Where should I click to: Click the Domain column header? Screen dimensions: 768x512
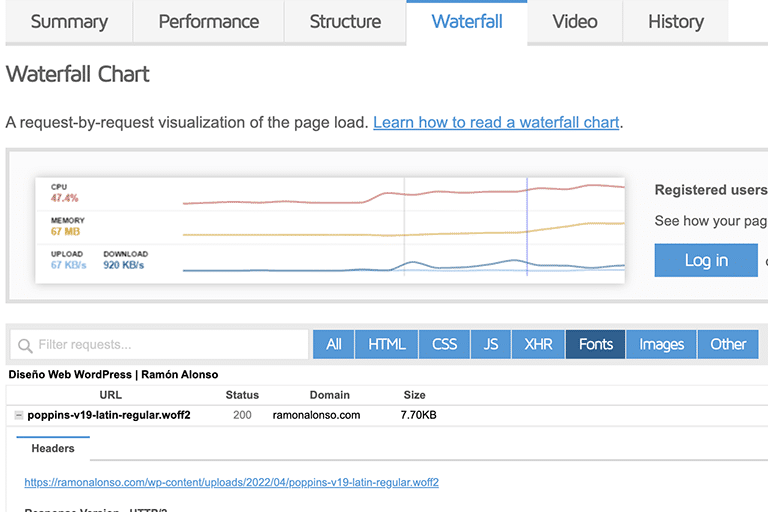330,395
